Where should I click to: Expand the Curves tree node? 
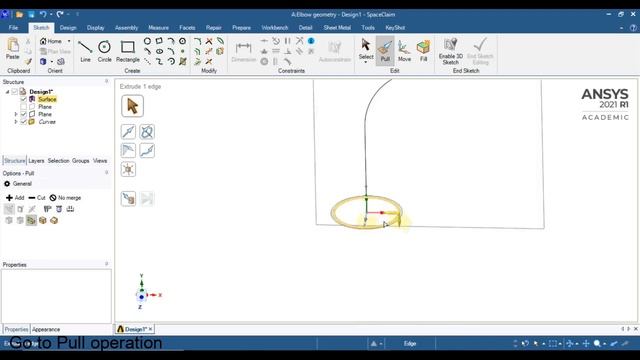(x=16, y=122)
